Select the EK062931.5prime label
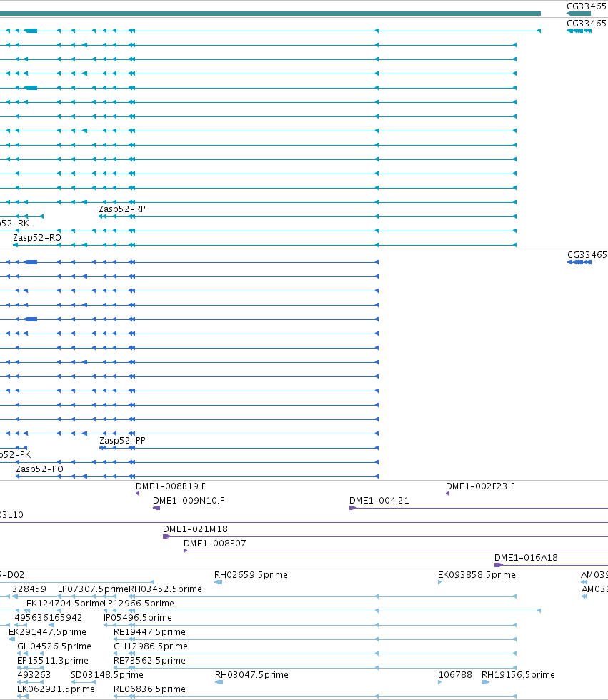The image size is (608, 700). (x=56, y=689)
